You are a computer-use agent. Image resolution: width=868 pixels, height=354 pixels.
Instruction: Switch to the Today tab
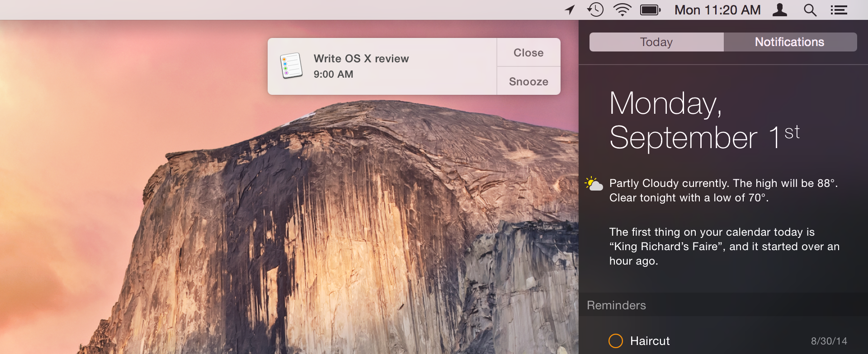click(x=656, y=42)
